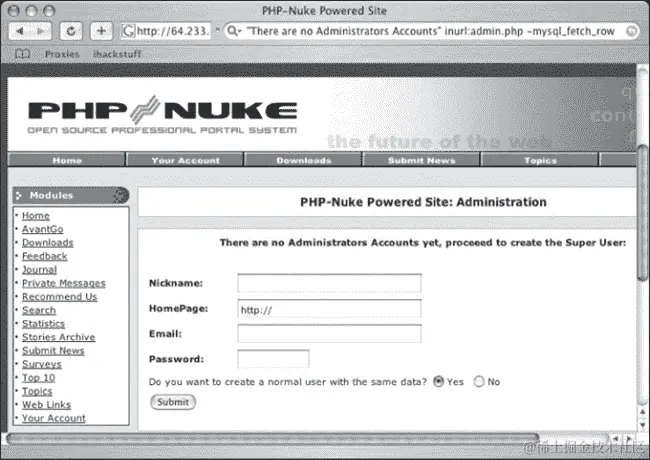Open the Statistics module link

coord(44,324)
